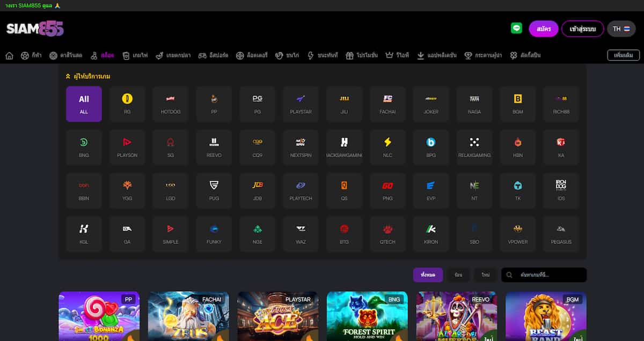Switch to the ใหม่ (new) games filter
The image size is (644, 341).
[x=486, y=275]
